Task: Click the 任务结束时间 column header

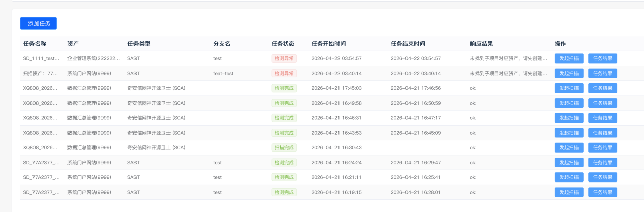Action: coord(408,44)
